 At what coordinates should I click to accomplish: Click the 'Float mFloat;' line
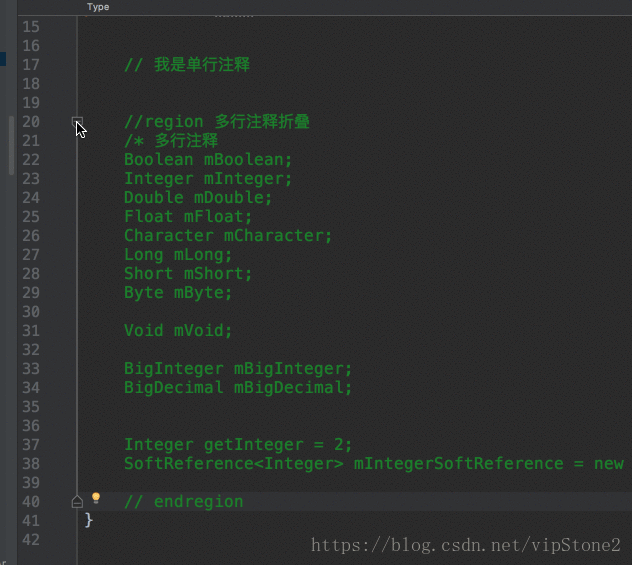(188, 216)
